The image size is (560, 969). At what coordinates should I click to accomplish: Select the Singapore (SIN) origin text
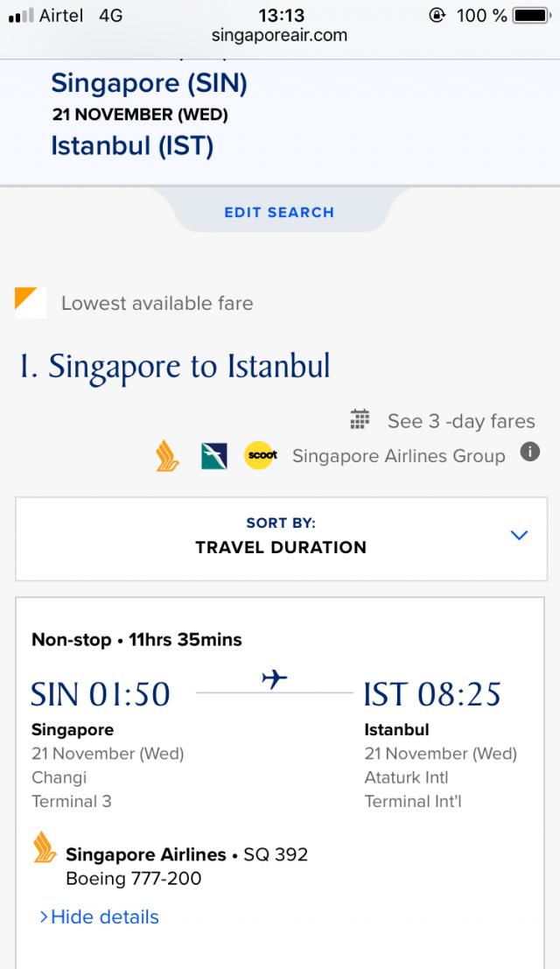[x=149, y=83]
